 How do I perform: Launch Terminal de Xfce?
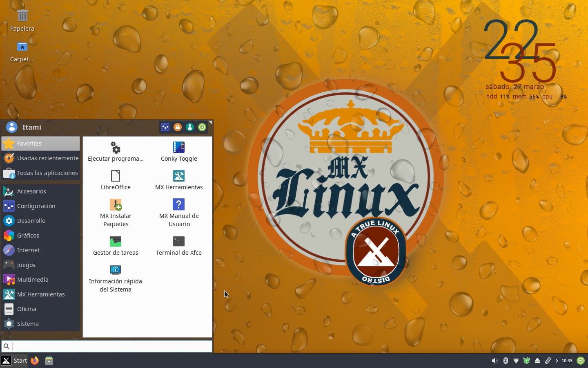(179, 246)
